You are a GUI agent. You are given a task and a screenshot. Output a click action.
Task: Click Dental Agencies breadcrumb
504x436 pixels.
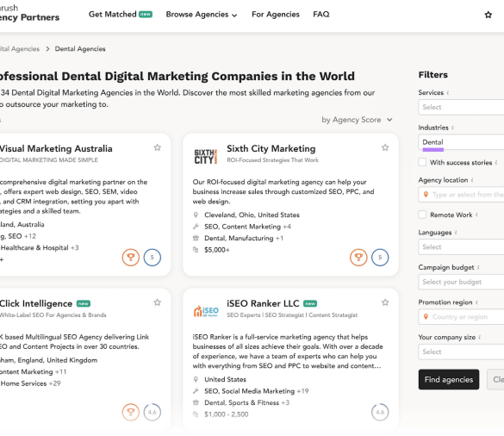tap(80, 49)
